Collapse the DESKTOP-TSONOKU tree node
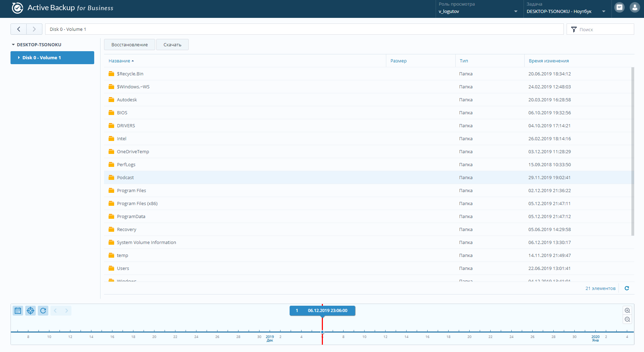Image resolution: width=644 pixels, height=352 pixels. [x=13, y=45]
